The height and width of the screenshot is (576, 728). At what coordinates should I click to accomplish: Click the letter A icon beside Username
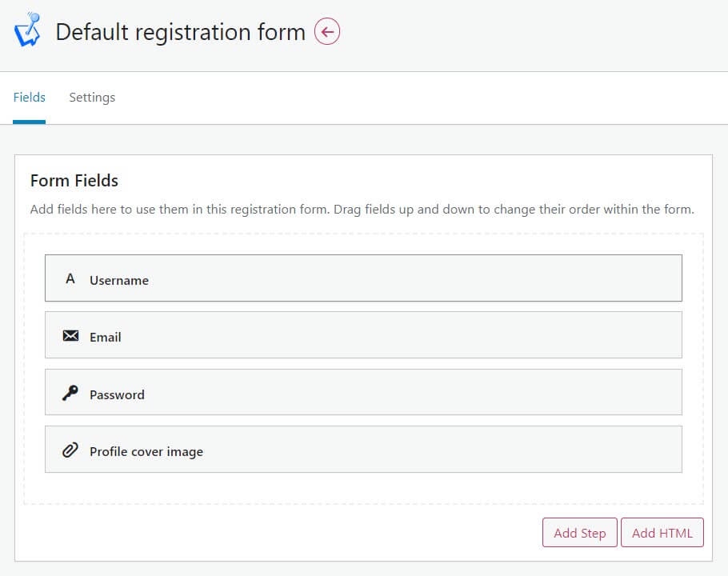click(70, 278)
